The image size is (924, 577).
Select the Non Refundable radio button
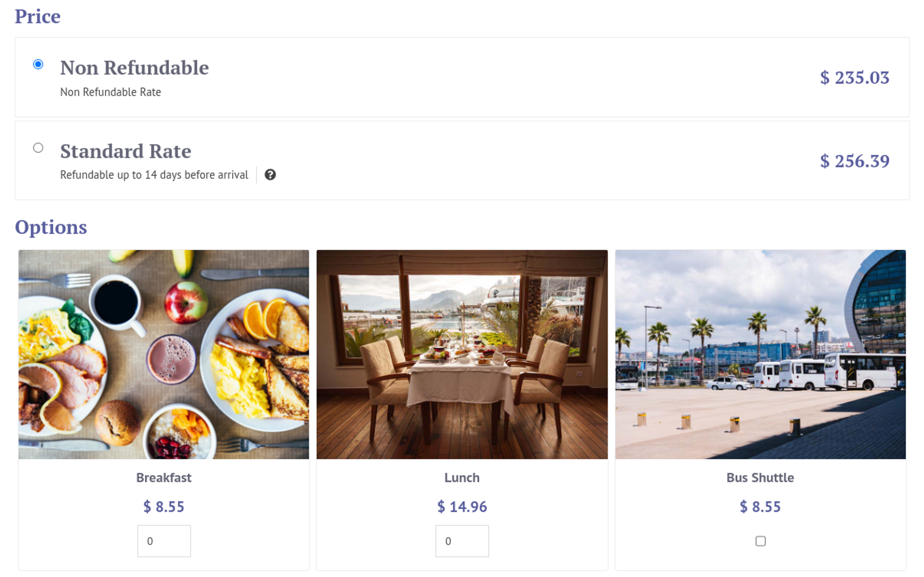(x=38, y=64)
